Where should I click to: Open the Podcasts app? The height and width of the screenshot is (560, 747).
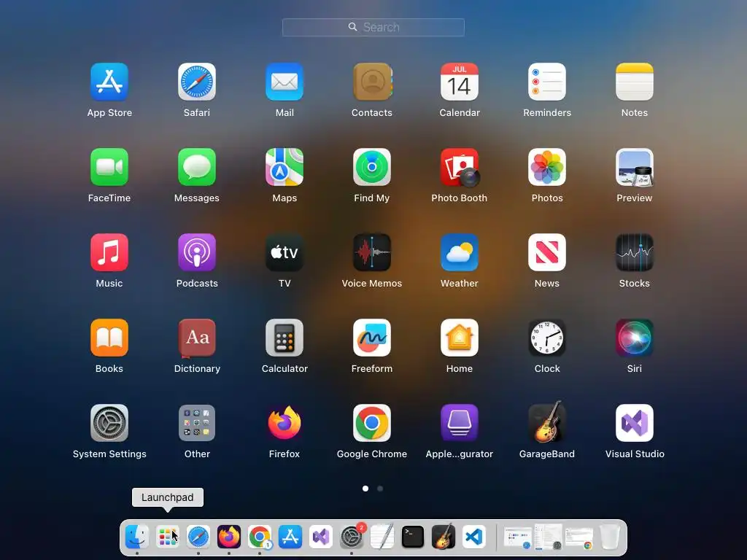click(x=197, y=252)
